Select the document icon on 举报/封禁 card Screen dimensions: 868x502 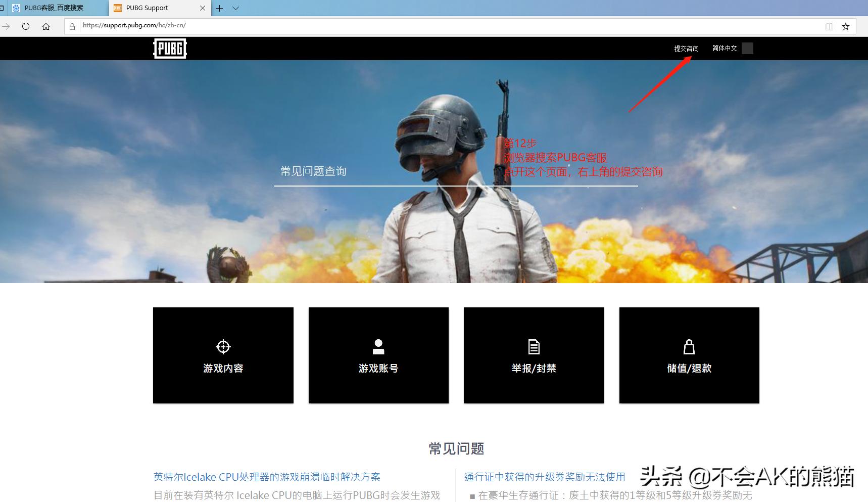pyautogui.click(x=534, y=347)
